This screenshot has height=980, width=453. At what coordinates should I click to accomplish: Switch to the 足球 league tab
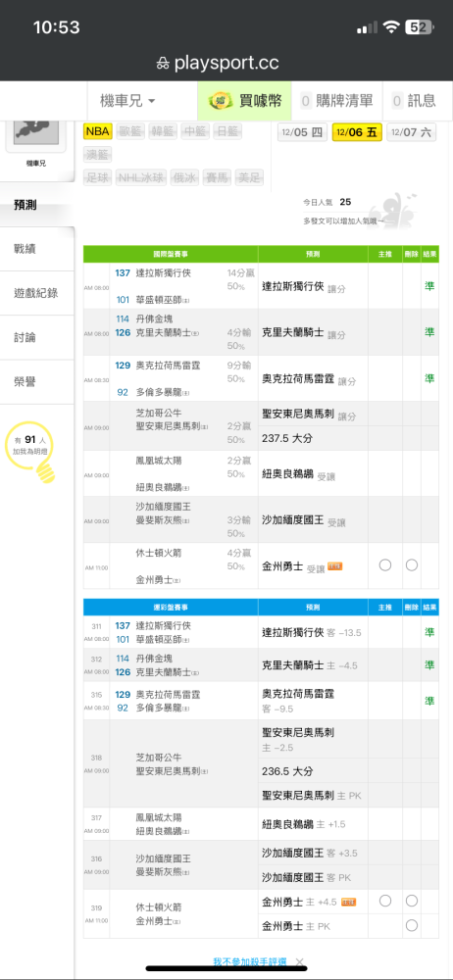[x=98, y=177]
